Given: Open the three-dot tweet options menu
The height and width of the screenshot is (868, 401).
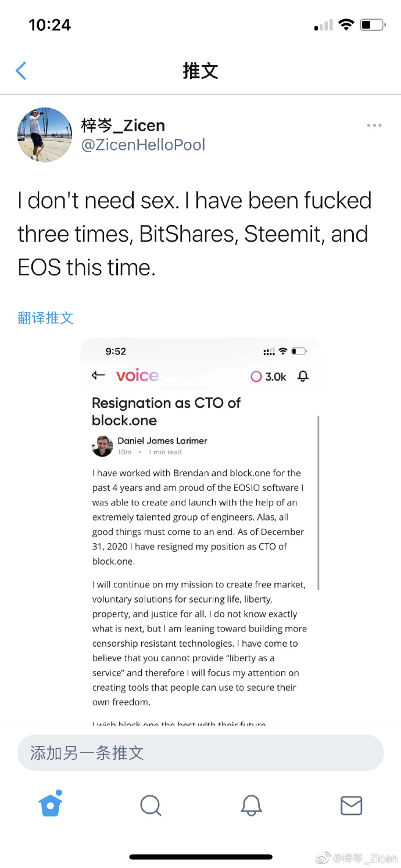Looking at the screenshot, I should tap(374, 125).
